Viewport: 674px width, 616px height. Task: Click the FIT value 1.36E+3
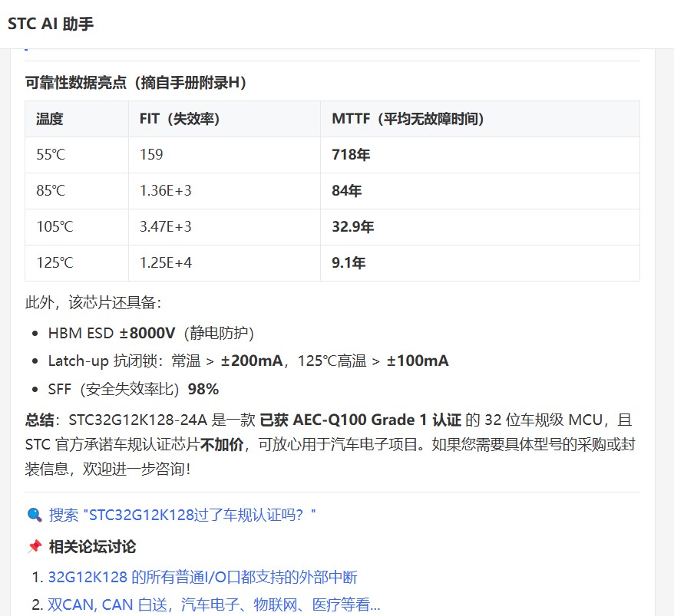tap(166, 191)
